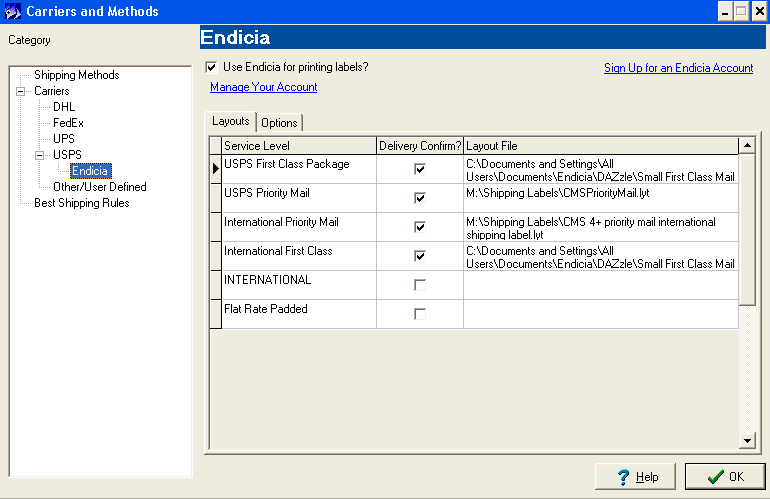The height and width of the screenshot is (499, 770).
Task: Uncheck Use Endicia for printing labels
Action: [x=211, y=67]
